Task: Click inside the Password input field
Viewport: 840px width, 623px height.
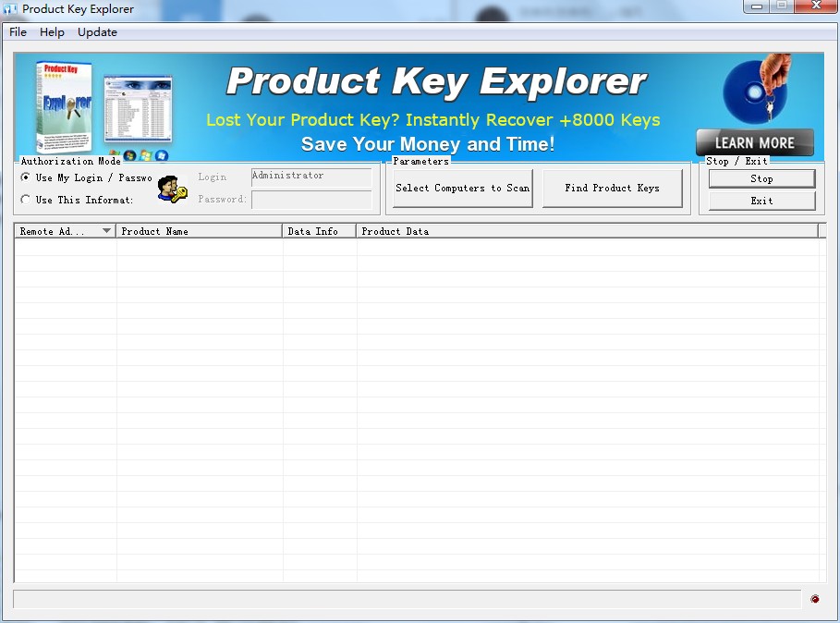Action: point(311,199)
